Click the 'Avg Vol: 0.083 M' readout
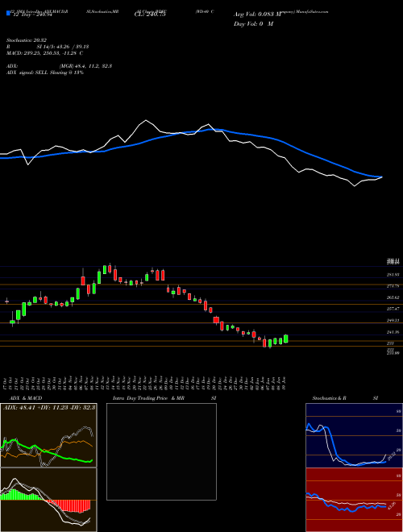The image size is (403, 532). pyautogui.click(x=257, y=15)
